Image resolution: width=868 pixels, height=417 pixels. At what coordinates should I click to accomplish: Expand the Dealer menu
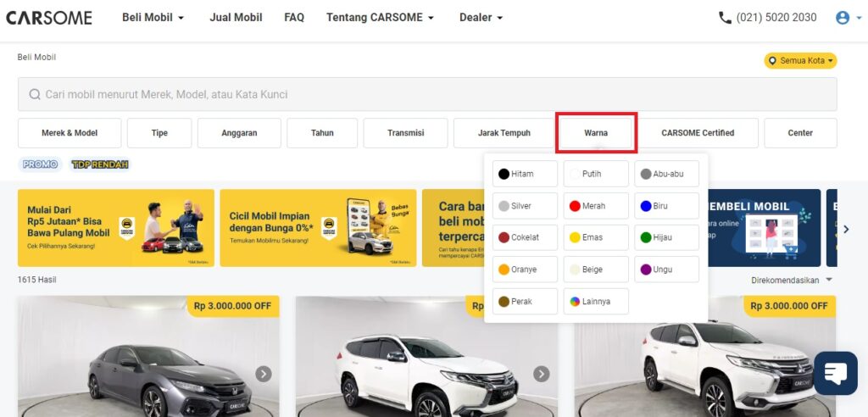(x=481, y=18)
